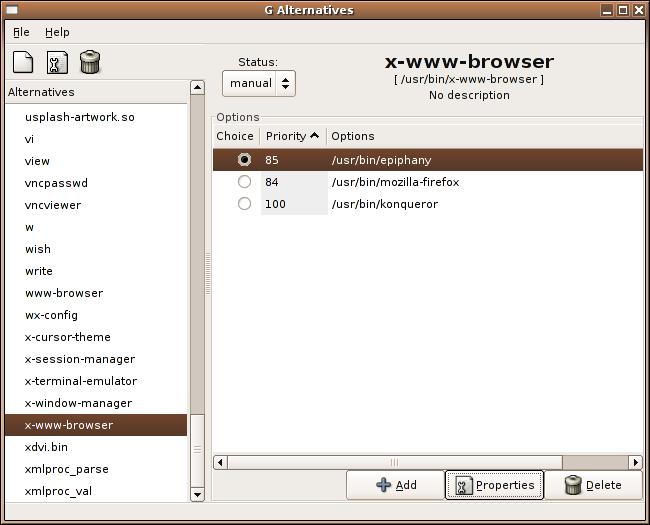The height and width of the screenshot is (525, 650).
Task: Open the Status manual dropdown
Action: [258, 83]
